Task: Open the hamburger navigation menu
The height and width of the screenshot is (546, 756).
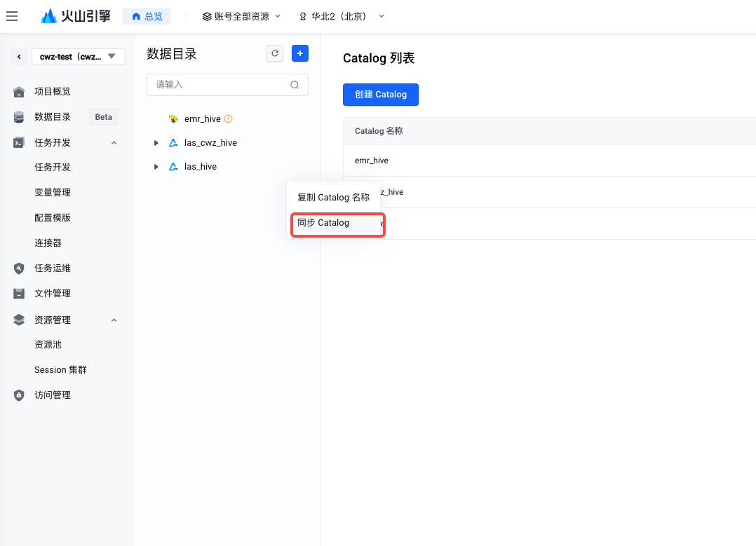Action: tap(12, 16)
